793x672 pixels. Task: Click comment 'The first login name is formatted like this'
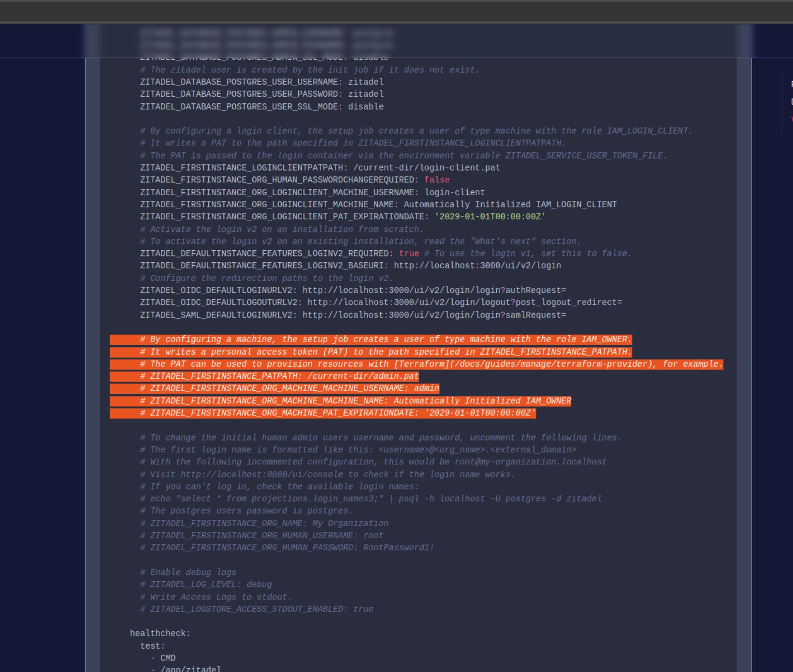coord(358,450)
